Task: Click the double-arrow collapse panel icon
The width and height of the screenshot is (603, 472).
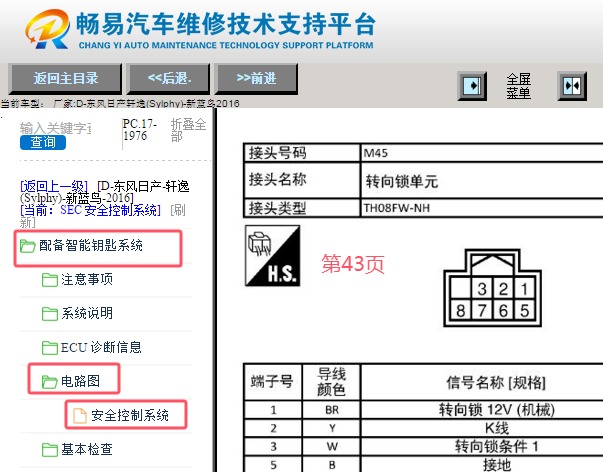Action: click(572, 86)
